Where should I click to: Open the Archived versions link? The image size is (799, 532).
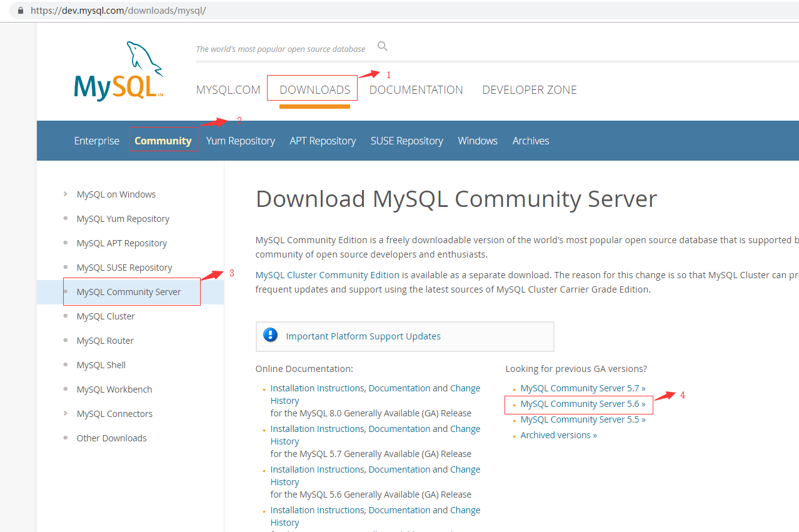click(x=558, y=435)
